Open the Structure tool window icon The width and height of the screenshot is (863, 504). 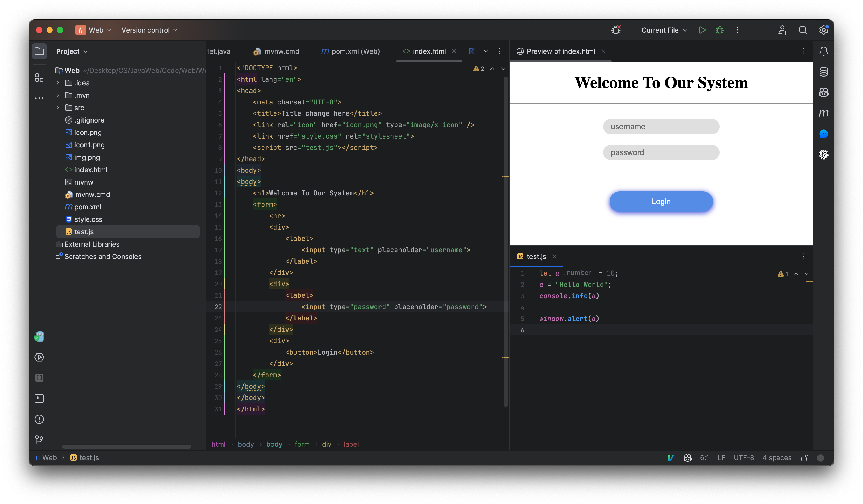tap(39, 78)
